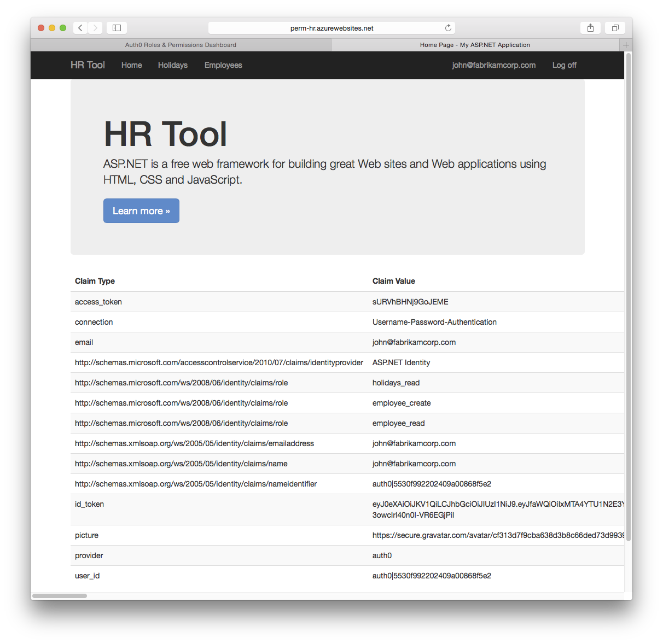Viewport: 663px width, 644px height.
Task: Go to the Holidays page
Action: coord(173,65)
